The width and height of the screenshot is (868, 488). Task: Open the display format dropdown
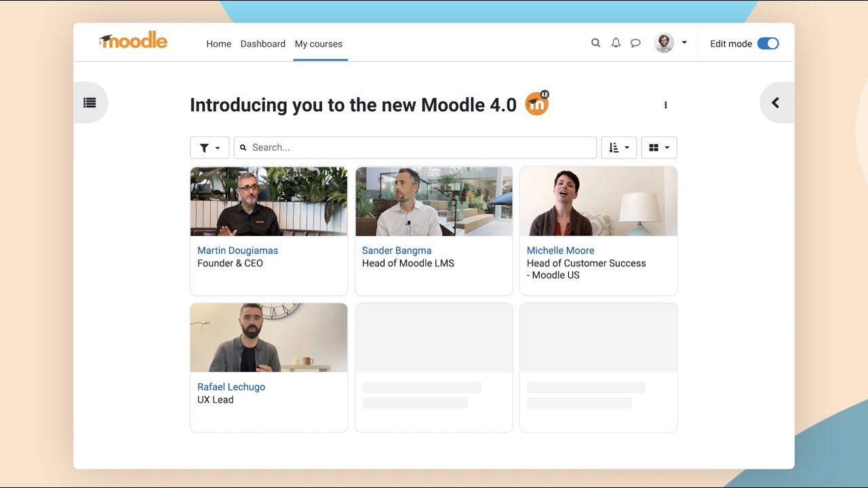click(658, 147)
